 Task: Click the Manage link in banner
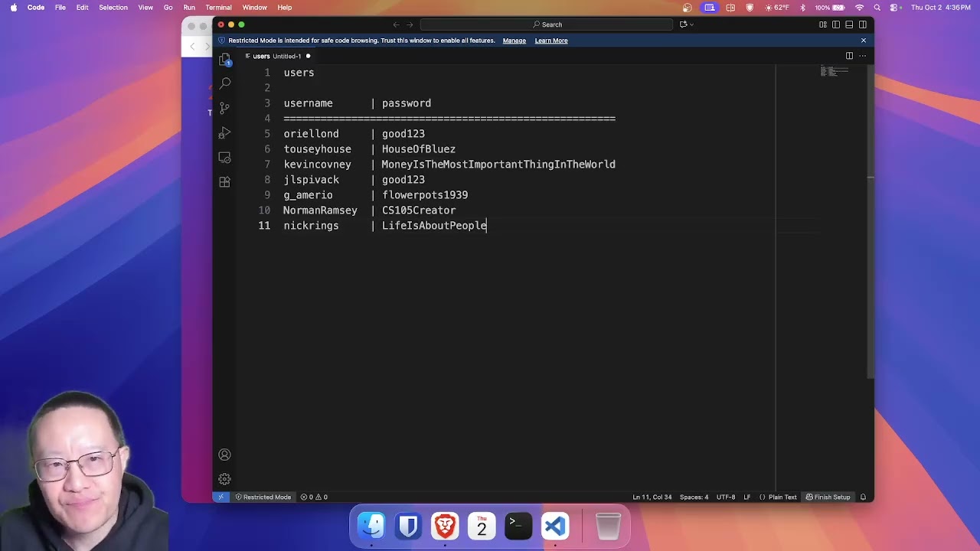coord(514,41)
